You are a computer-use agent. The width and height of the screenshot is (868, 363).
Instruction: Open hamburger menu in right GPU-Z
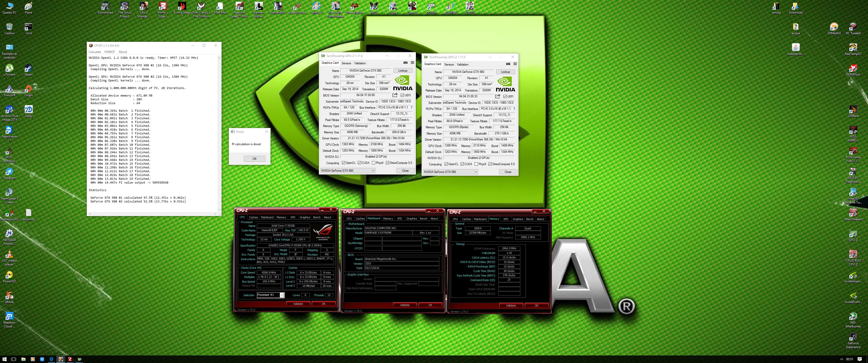click(515, 64)
